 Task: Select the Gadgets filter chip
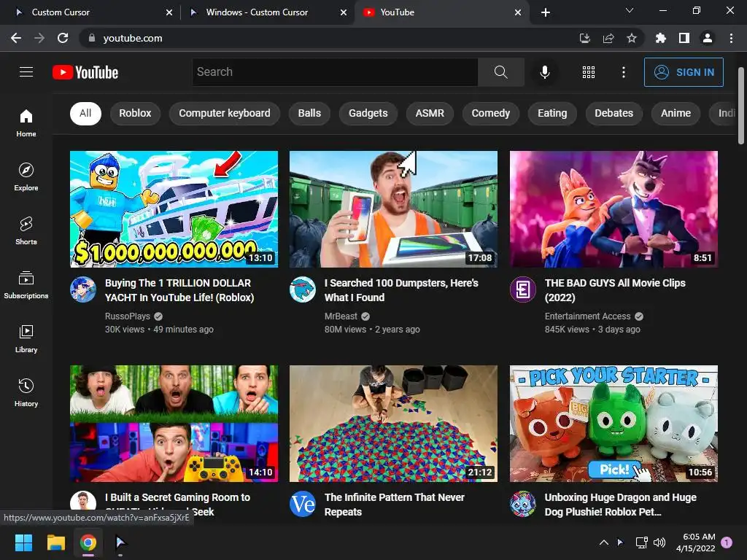tap(368, 113)
